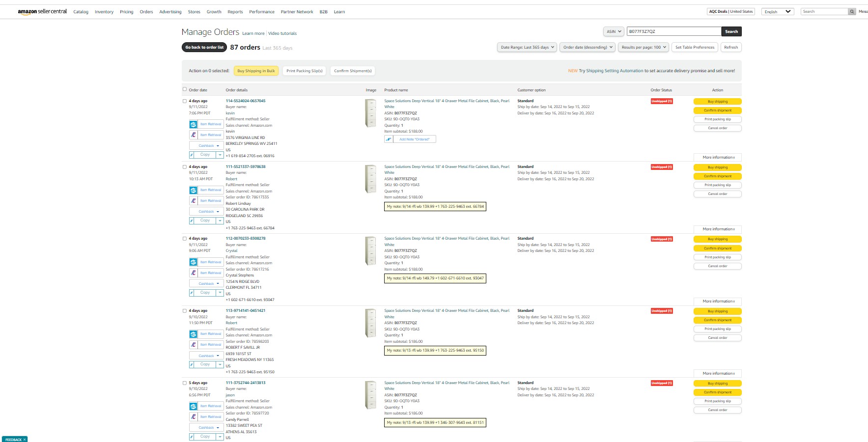
Task: Toggle the select-all orders checkbox in header
Action: tap(185, 89)
